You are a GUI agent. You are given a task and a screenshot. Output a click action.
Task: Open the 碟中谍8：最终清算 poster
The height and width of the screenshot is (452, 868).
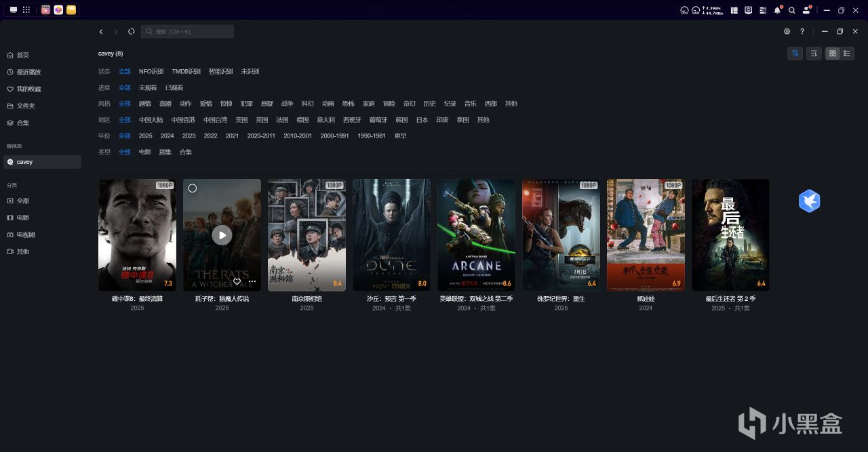(137, 235)
